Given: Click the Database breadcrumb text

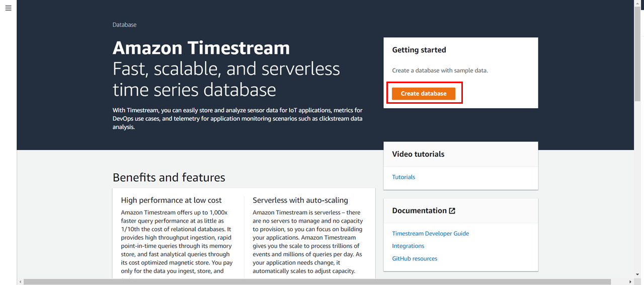Looking at the screenshot, I should pyautogui.click(x=124, y=25).
